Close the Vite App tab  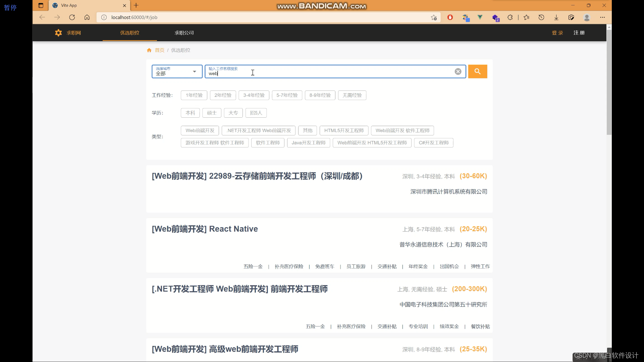124,5
